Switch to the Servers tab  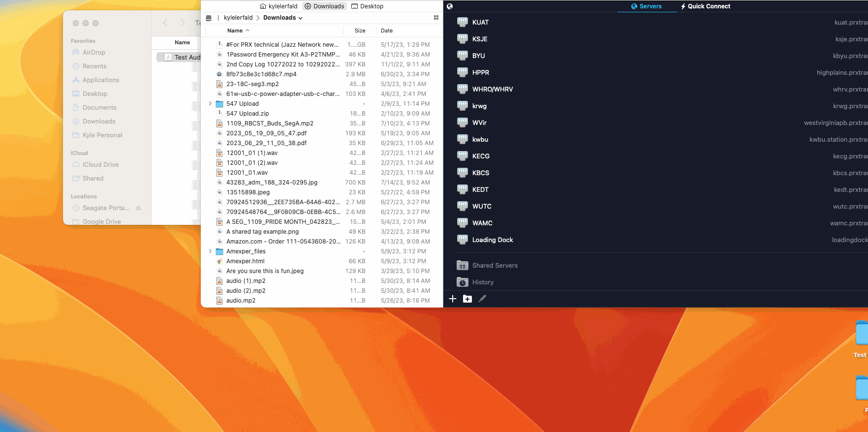(x=647, y=6)
